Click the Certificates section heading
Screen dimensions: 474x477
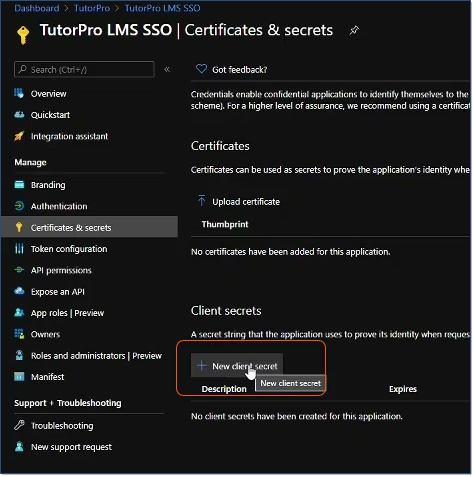pos(220,146)
